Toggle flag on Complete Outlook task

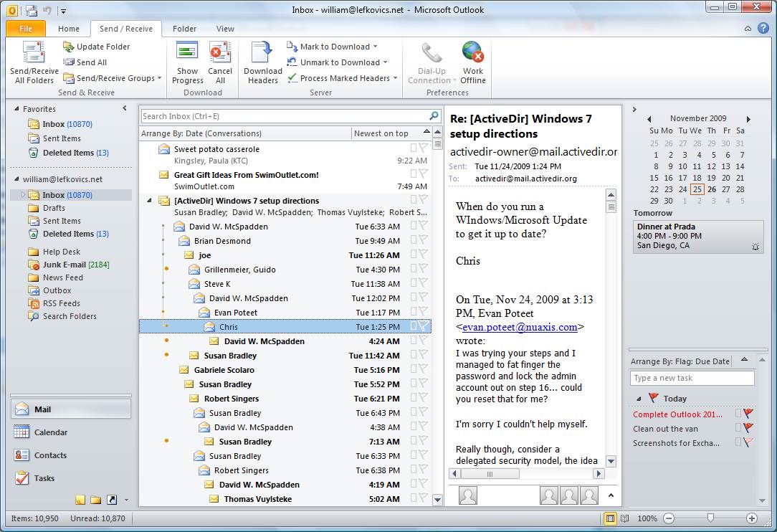(x=748, y=414)
